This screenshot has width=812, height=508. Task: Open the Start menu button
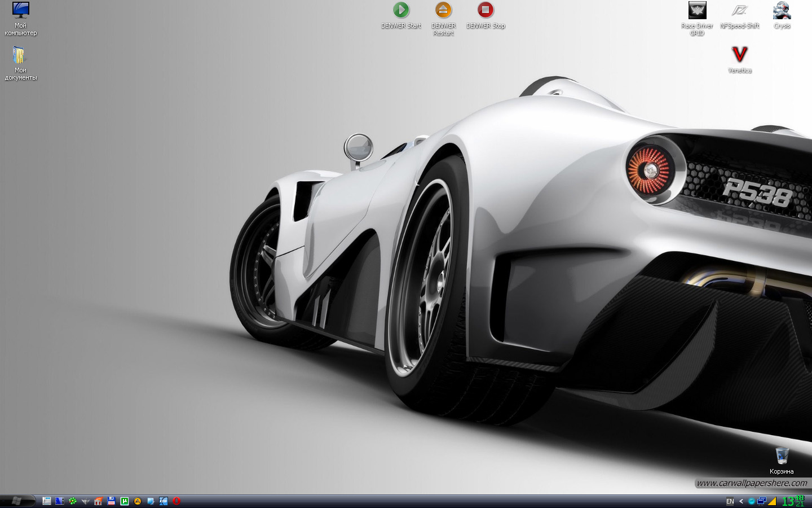tap(16, 501)
